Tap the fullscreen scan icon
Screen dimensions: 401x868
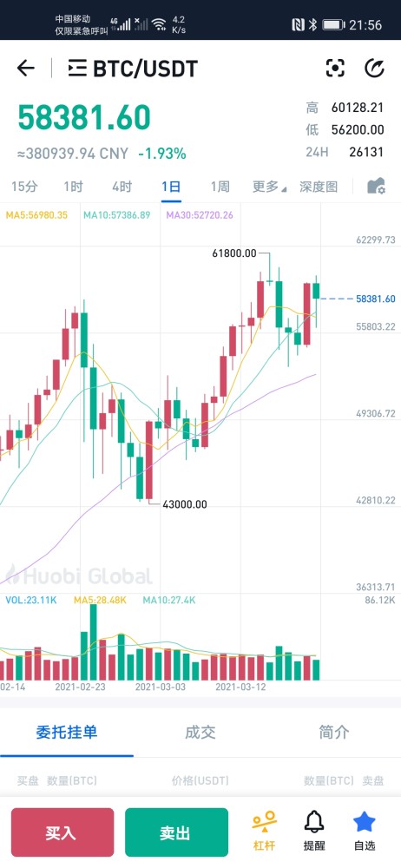pos(335,68)
